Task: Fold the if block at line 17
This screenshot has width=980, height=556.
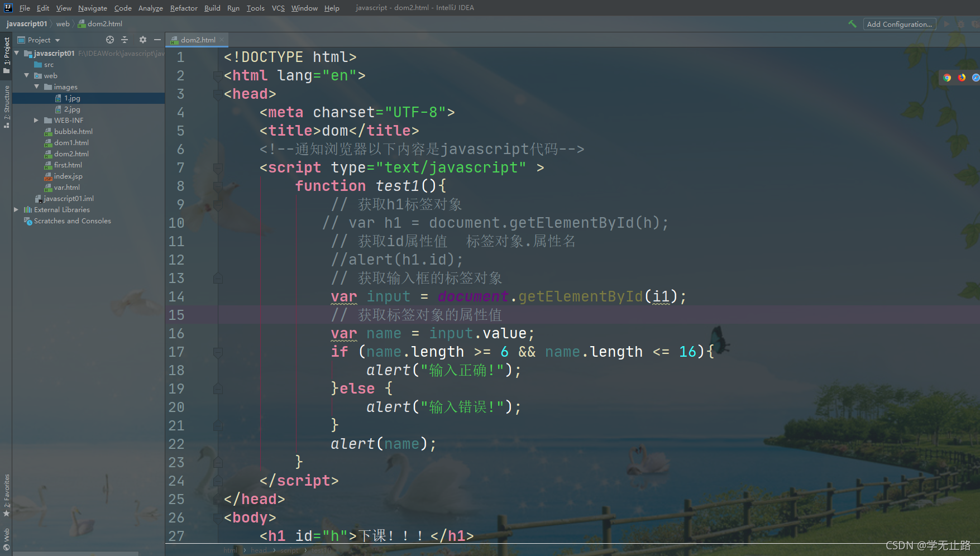Action: 218,352
